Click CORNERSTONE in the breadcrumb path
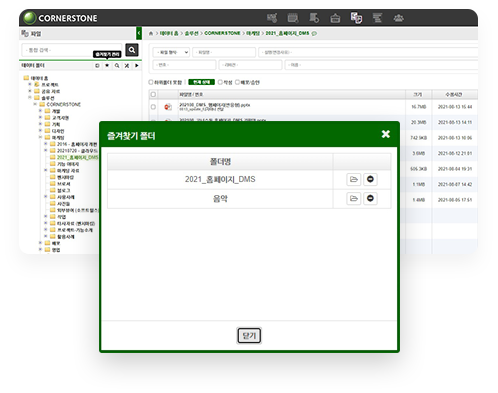The width and height of the screenshot is (498, 393). (222, 33)
